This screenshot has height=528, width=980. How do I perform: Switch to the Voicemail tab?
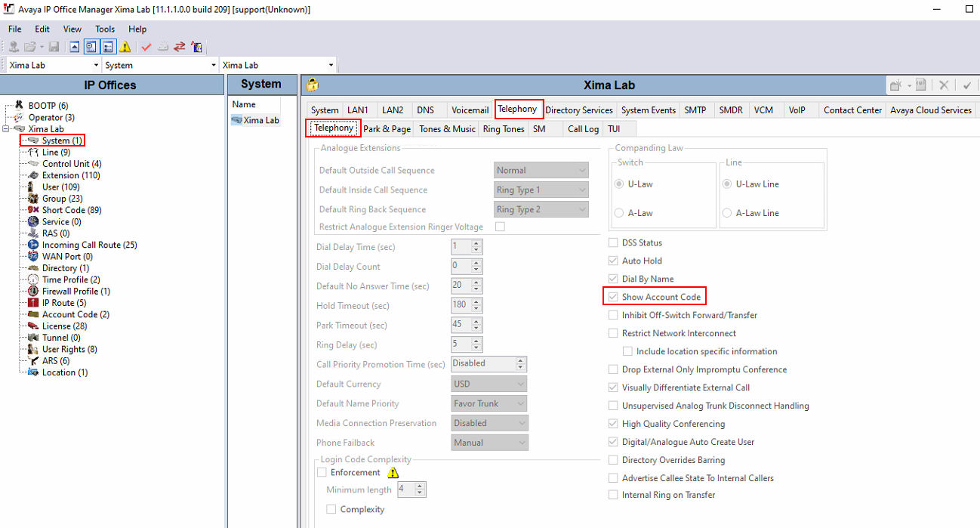(470, 110)
